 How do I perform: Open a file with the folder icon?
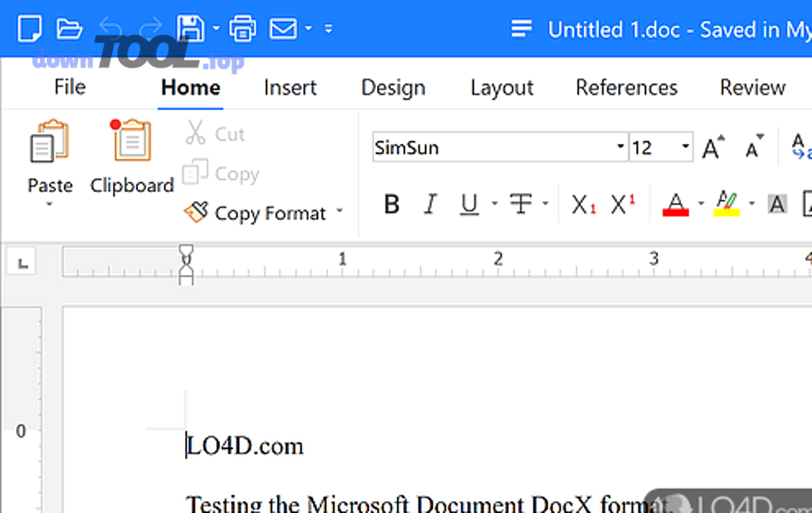click(x=69, y=29)
